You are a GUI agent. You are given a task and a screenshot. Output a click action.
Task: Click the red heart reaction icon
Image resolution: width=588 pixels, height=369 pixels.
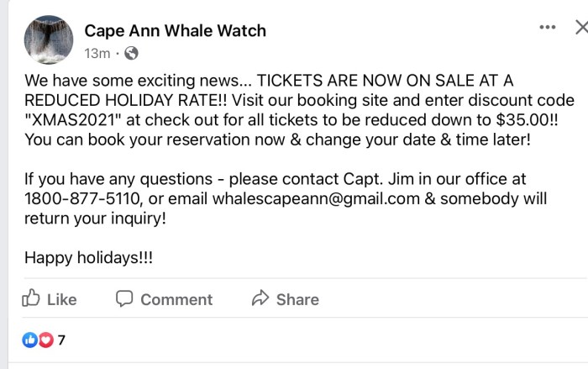pyautogui.click(x=45, y=340)
